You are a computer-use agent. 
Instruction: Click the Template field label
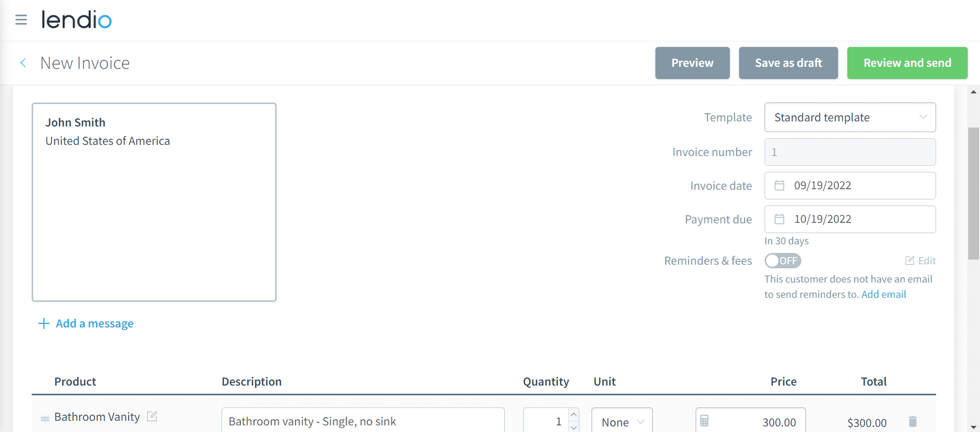tap(728, 117)
